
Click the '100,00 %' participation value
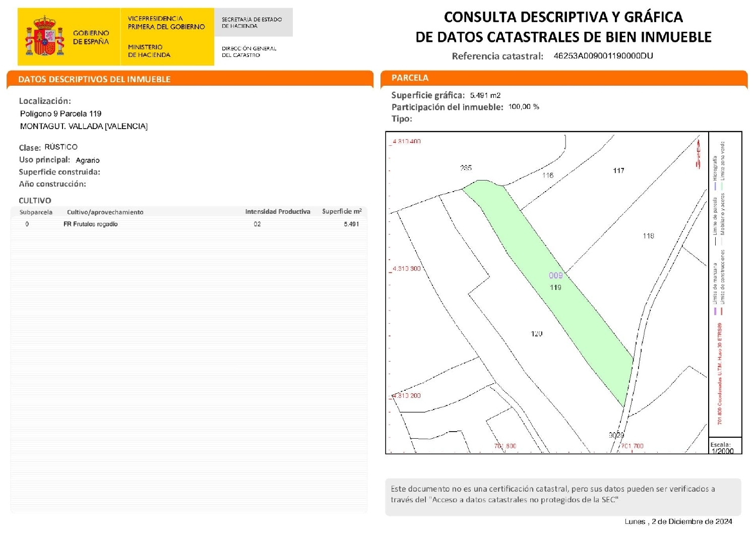(x=524, y=107)
